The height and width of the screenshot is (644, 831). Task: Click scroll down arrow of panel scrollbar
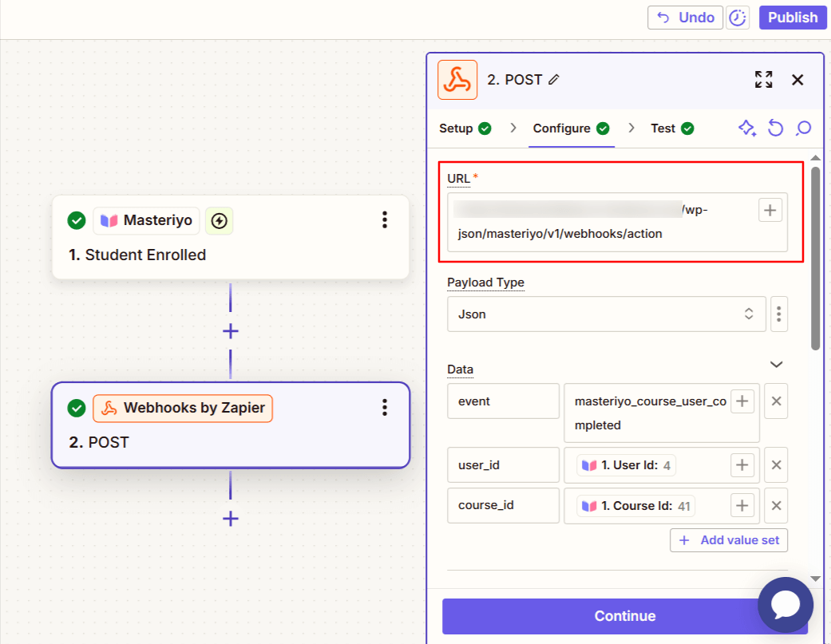coord(816,579)
